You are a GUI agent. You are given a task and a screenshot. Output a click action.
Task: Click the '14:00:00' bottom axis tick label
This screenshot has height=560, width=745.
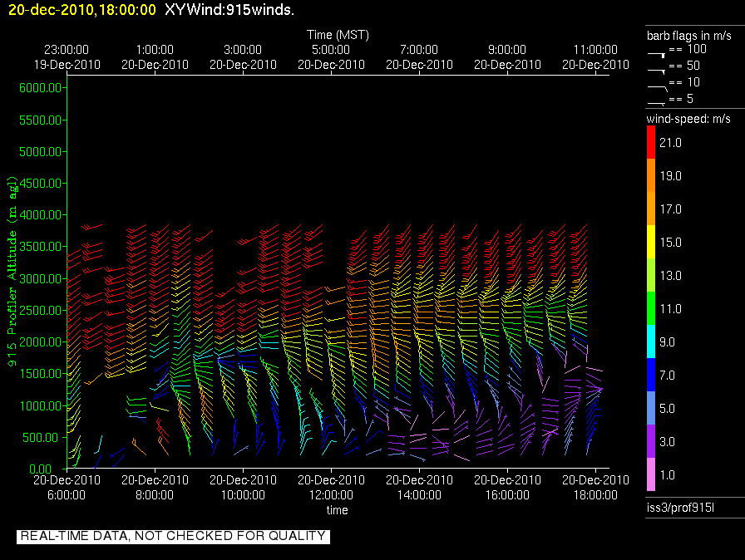[419, 495]
